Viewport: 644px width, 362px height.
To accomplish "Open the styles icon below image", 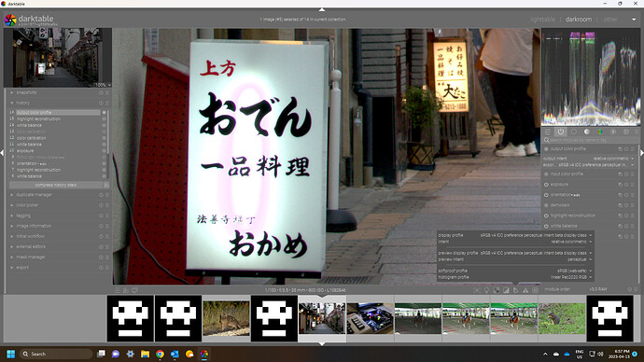I will 126,290.
